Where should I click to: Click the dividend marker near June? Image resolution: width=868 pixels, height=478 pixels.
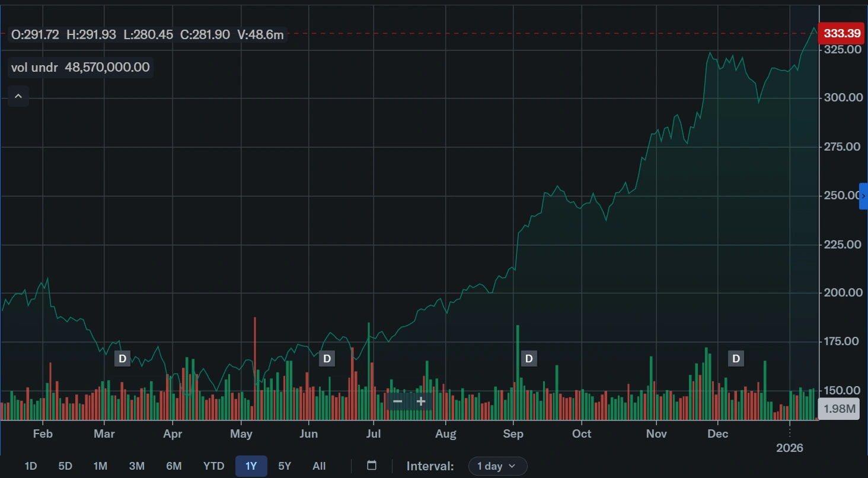(x=327, y=359)
